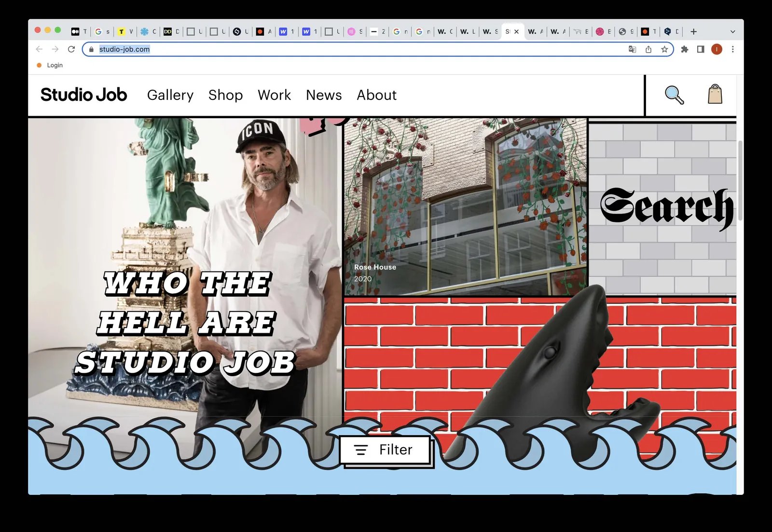Open the Chrome three-dot menu
The image size is (772, 532).
732,49
